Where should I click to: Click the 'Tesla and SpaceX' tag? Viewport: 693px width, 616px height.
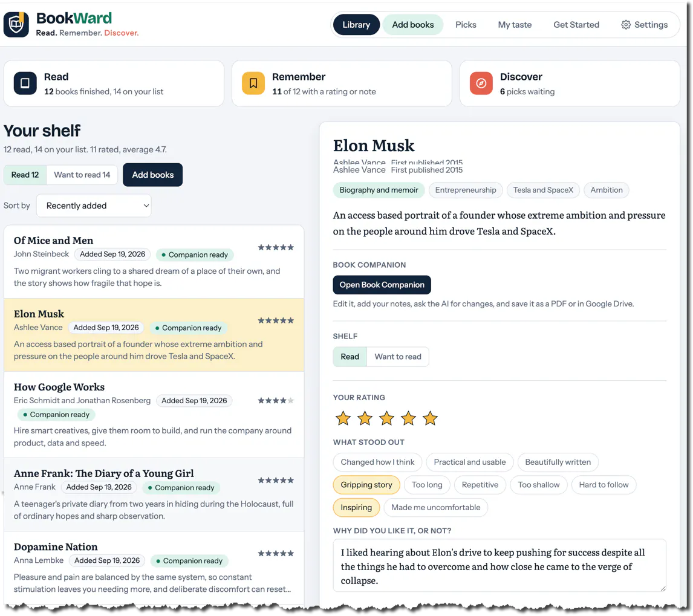(x=543, y=190)
